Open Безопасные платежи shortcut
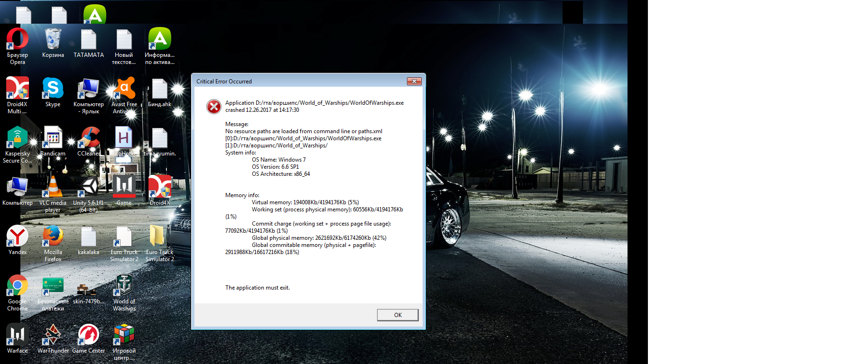868x364 pixels. coord(53,285)
